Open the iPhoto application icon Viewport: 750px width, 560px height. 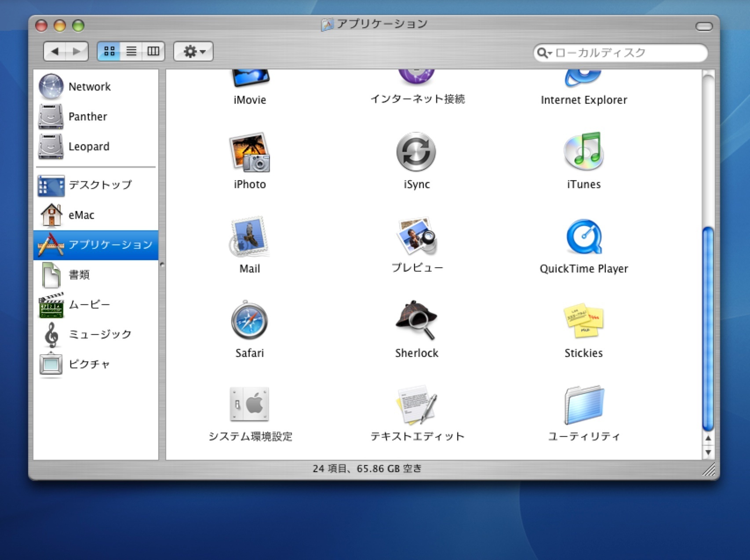click(x=249, y=152)
